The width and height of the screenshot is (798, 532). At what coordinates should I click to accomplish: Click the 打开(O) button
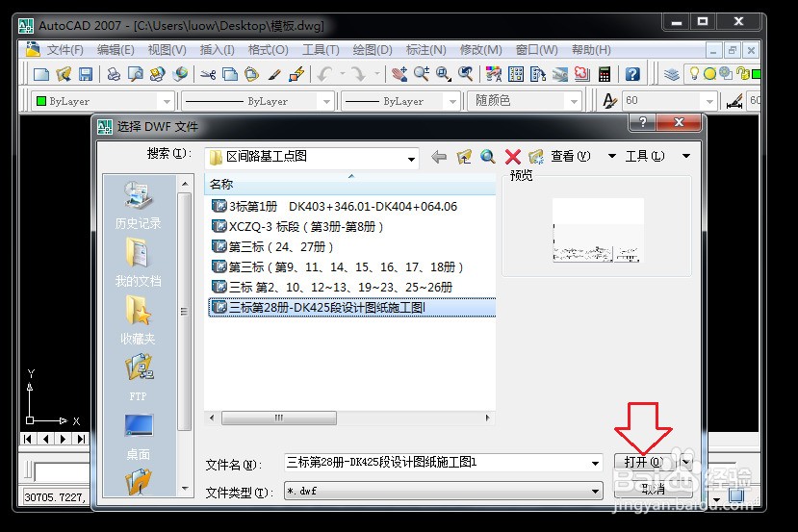[x=644, y=463]
